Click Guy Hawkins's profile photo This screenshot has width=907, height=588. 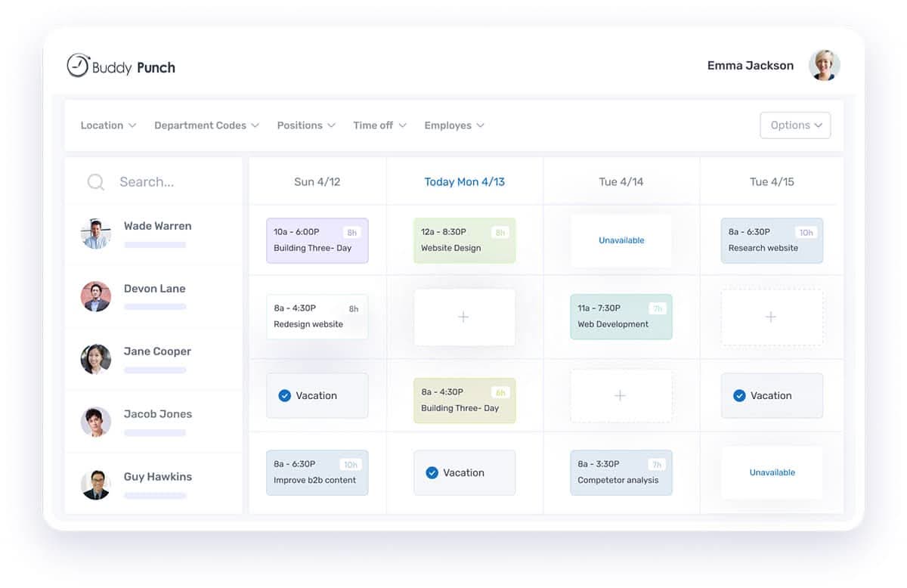pos(95,485)
